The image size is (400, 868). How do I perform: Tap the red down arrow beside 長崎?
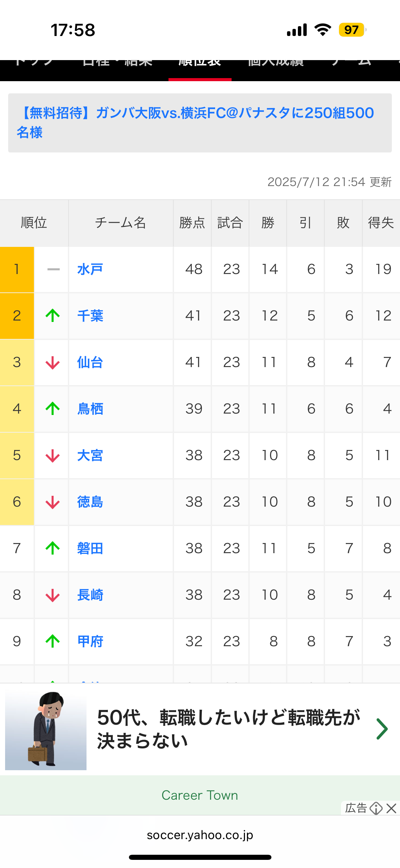[x=53, y=595]
